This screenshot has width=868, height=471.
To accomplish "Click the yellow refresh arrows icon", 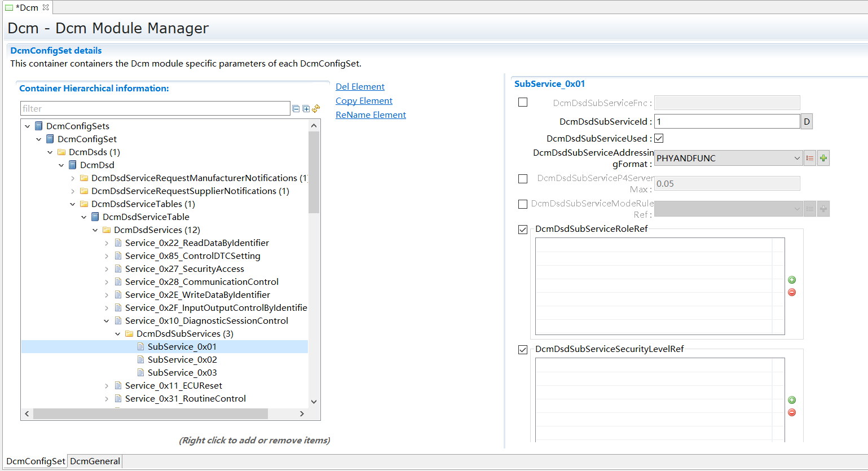I will (316, 108).
